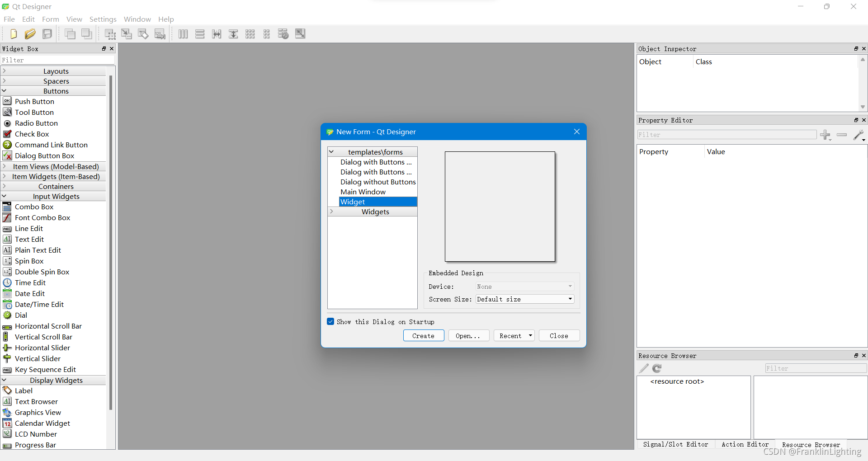Click Lay Out Vertically in Splitter icon
Viewport: 868px width, 461px height.
pyautogui.click(x=233, y=34)
